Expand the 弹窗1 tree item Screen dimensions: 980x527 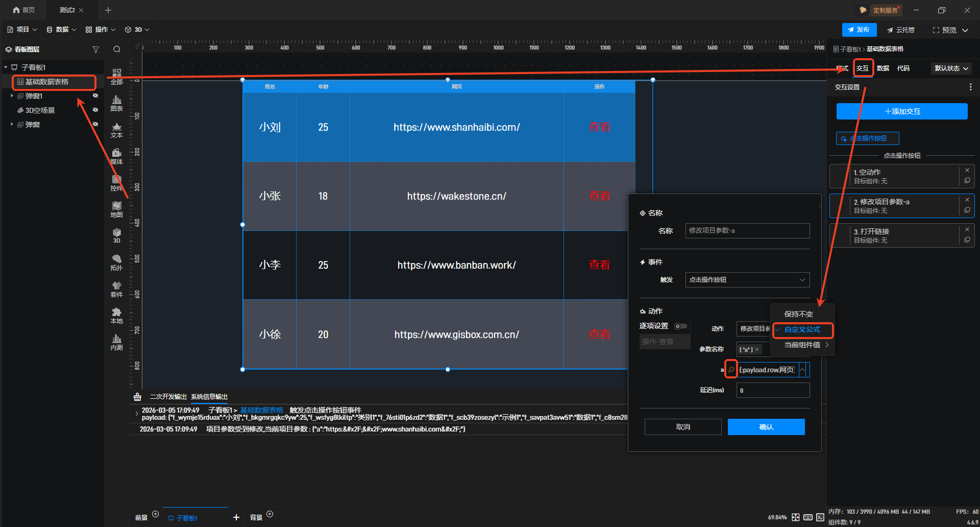12,96
